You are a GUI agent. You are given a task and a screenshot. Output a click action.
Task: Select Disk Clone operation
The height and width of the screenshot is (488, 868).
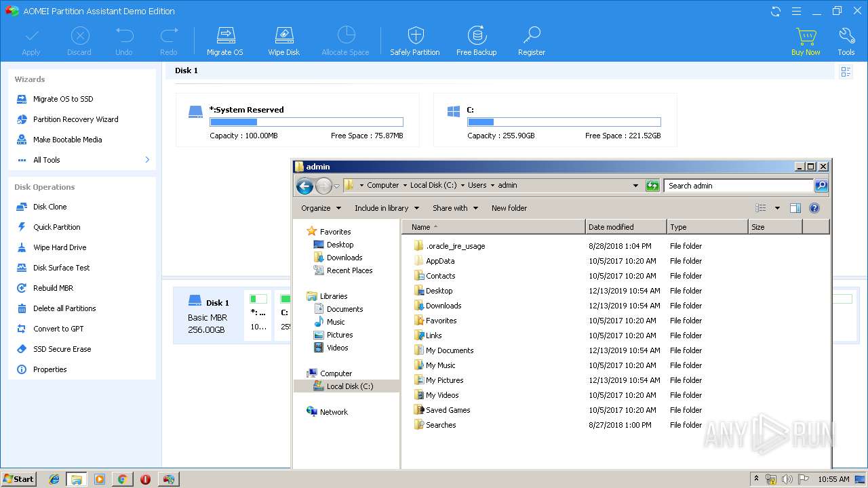(x=50, y=207)
